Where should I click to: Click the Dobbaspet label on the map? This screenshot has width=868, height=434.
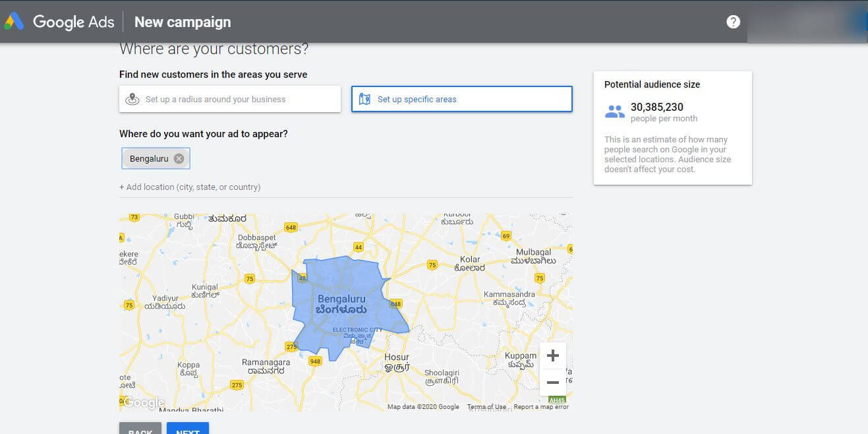point(256,241)
